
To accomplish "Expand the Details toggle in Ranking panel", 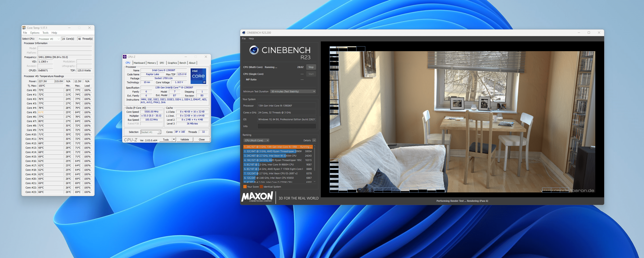I will pyautogui.click(x=314, y=140).
